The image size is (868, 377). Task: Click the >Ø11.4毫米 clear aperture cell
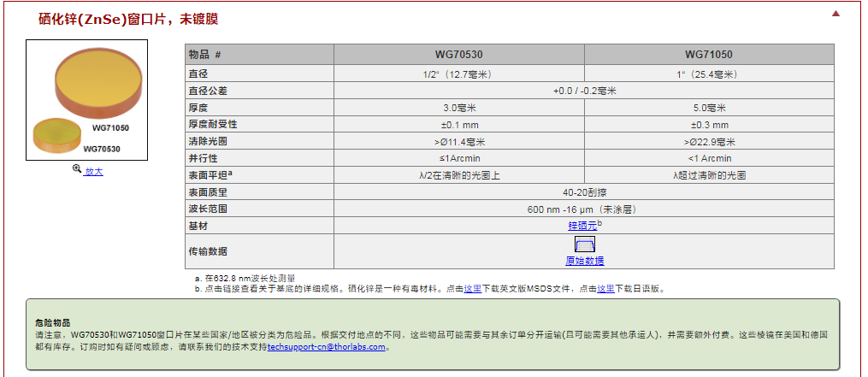458,141
